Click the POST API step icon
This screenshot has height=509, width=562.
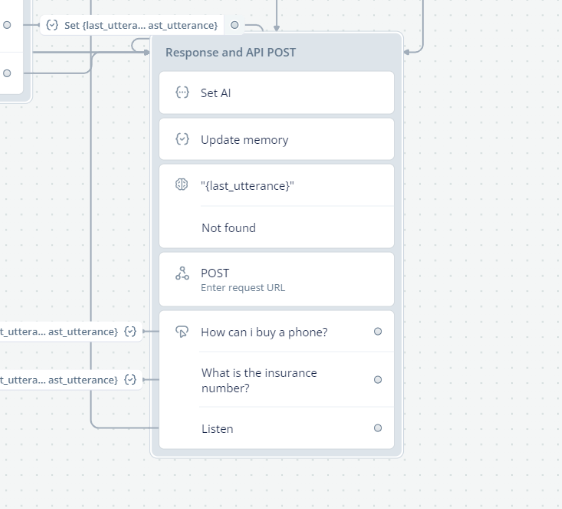(182, 273)
